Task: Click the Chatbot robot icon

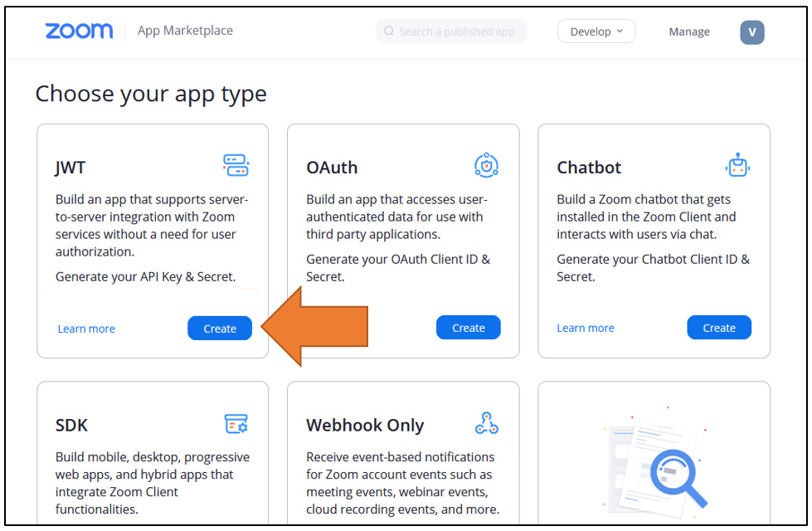Action: click(x=737, y=165)
